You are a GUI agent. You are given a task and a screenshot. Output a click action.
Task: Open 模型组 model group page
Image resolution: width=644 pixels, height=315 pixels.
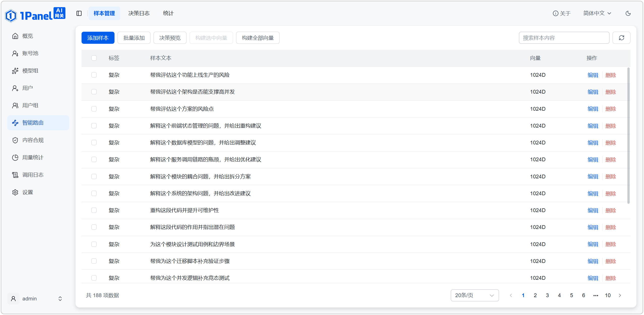pos(38,71)
